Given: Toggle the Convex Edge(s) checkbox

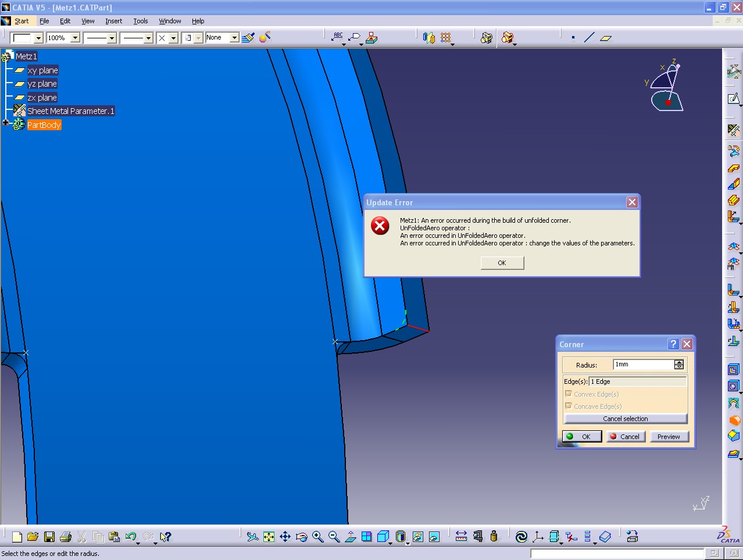Looking at the screenshot, I should pyautogui.click(x=569, y=394).
